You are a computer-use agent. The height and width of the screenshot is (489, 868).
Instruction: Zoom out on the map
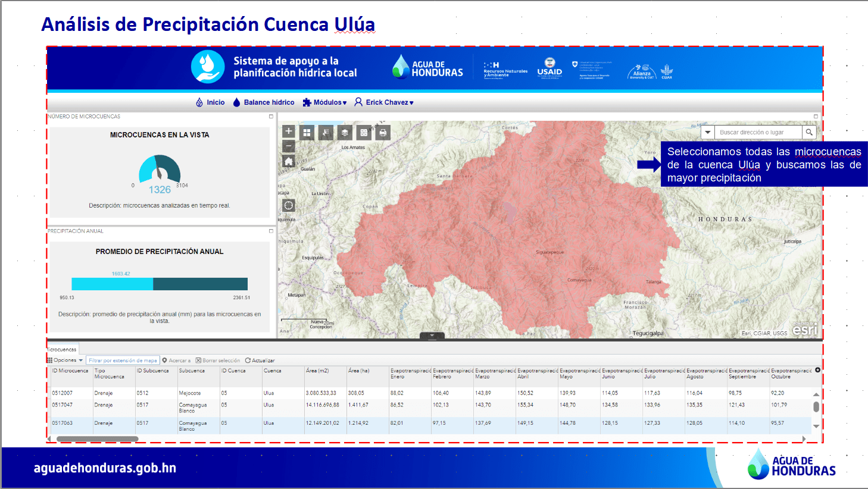pos(289,146)
